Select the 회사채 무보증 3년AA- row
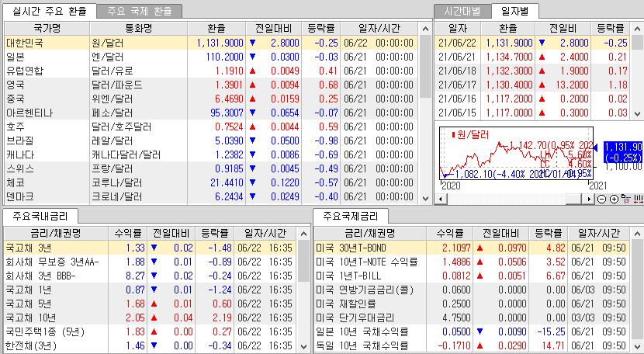 [x=151, y=262]
